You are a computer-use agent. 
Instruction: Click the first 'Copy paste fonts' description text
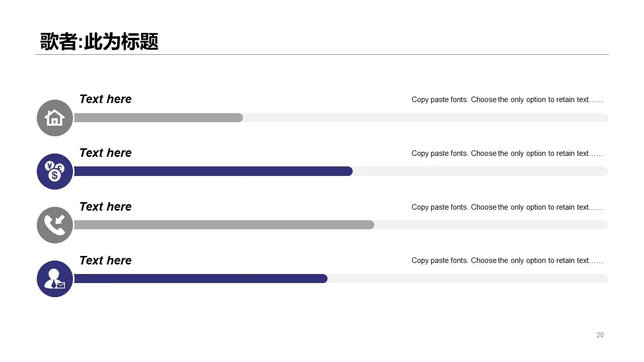(x=507, y=100)
